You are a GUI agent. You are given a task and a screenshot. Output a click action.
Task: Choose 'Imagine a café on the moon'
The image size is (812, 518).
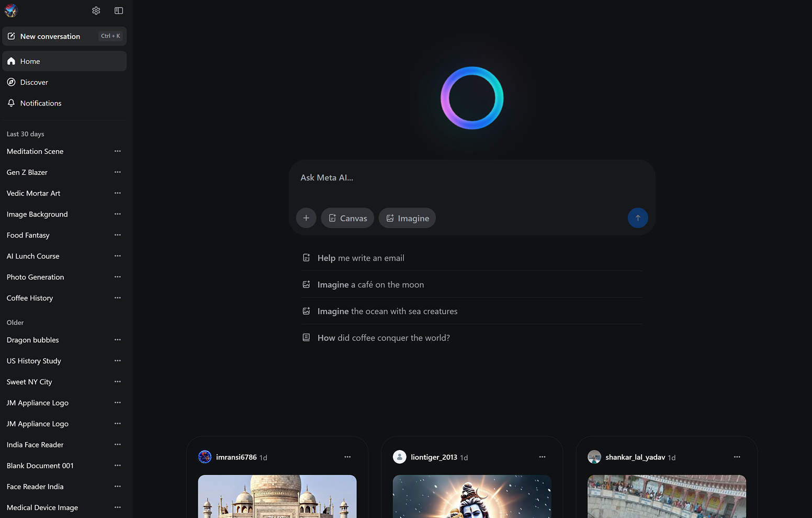(x=472, y=285)
